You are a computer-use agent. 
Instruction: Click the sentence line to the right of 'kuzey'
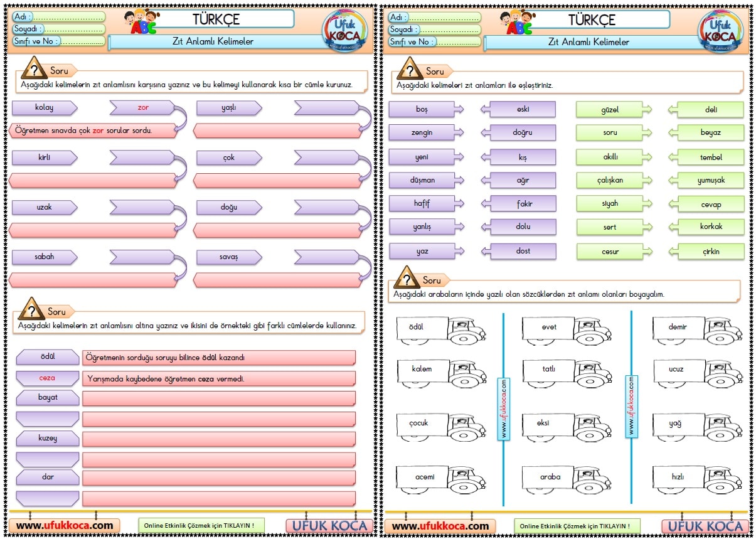219,439
